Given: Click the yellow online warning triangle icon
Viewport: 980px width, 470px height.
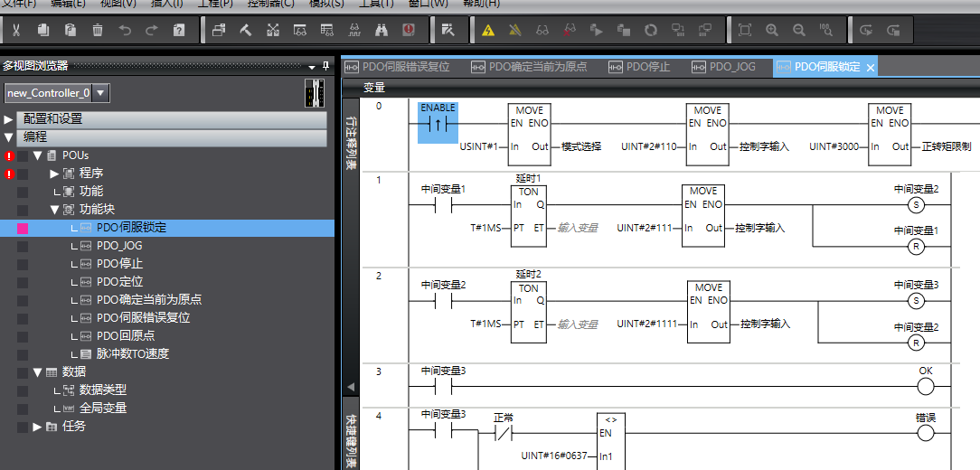Looking at the screenshot, I should click(488, 31).
